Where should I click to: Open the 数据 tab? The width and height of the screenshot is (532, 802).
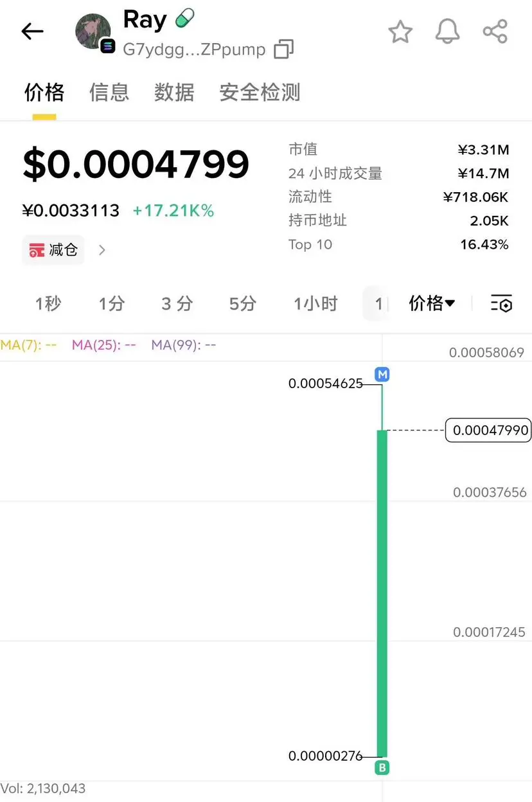(174, 93)
